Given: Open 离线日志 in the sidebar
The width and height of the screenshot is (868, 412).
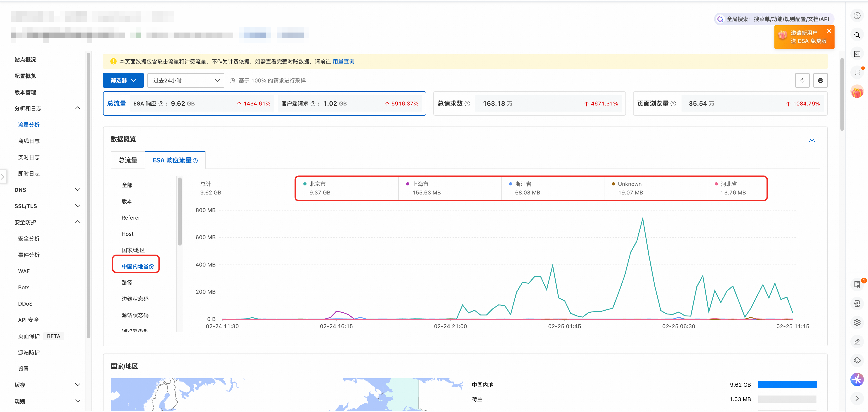Looking at the screenshot, I should (x=29, y=141).
